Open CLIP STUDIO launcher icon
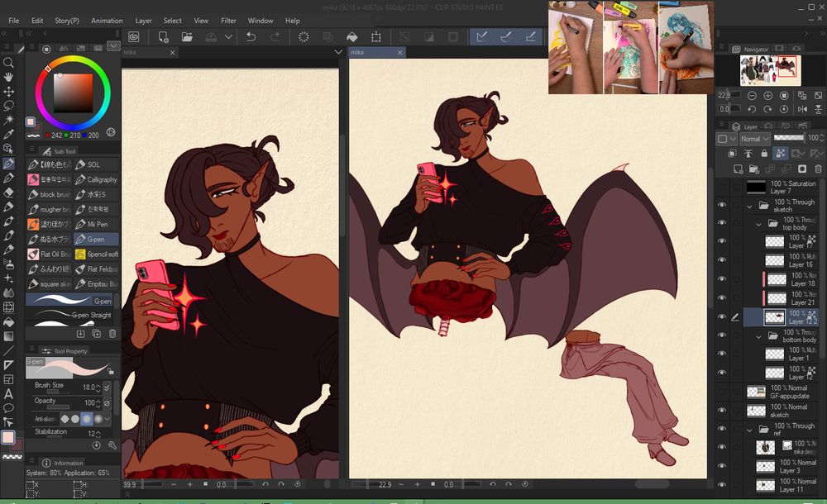This screenshot has width=827, height=504. [x=134, y=37]
